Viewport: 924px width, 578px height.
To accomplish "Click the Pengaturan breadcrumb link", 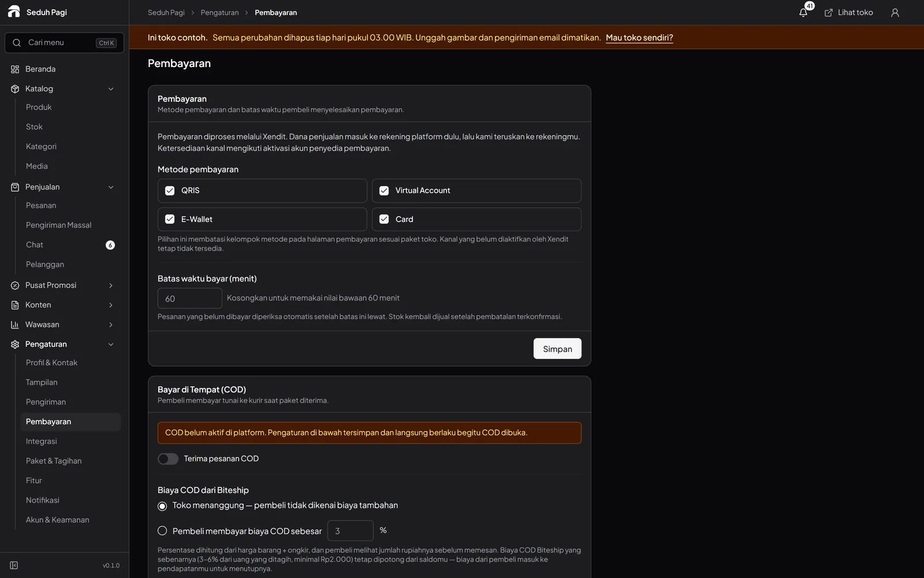I will [x=219, y=13].
